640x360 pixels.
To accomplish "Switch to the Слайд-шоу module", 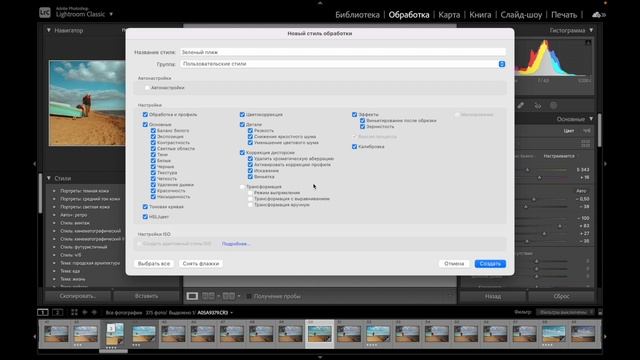I will point(521,15).
